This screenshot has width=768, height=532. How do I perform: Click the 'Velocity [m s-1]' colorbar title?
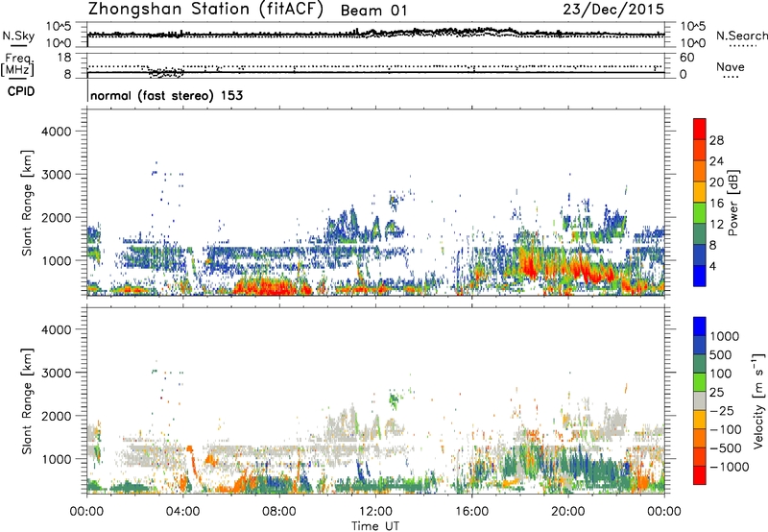[x=758, y=400]
